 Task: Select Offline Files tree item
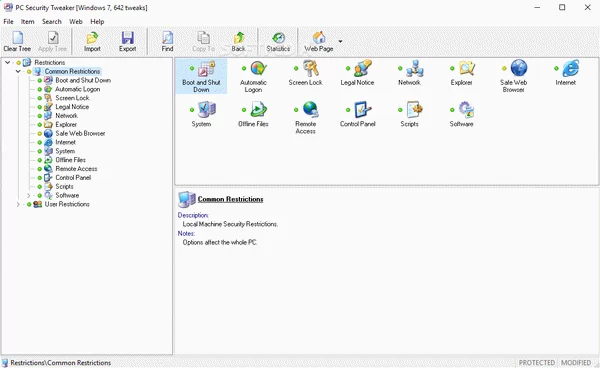pos(70,160)
